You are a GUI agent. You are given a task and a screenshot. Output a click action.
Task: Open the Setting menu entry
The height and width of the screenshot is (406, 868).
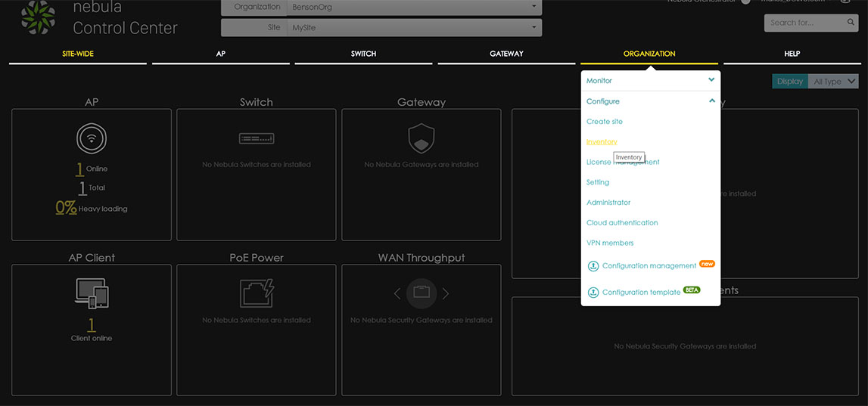[x=598, y=182]
